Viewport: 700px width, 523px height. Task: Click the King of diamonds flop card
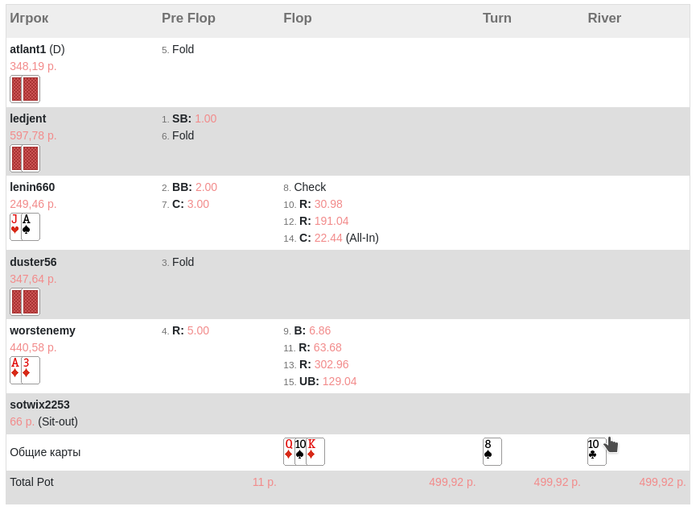tap(315, 452)
